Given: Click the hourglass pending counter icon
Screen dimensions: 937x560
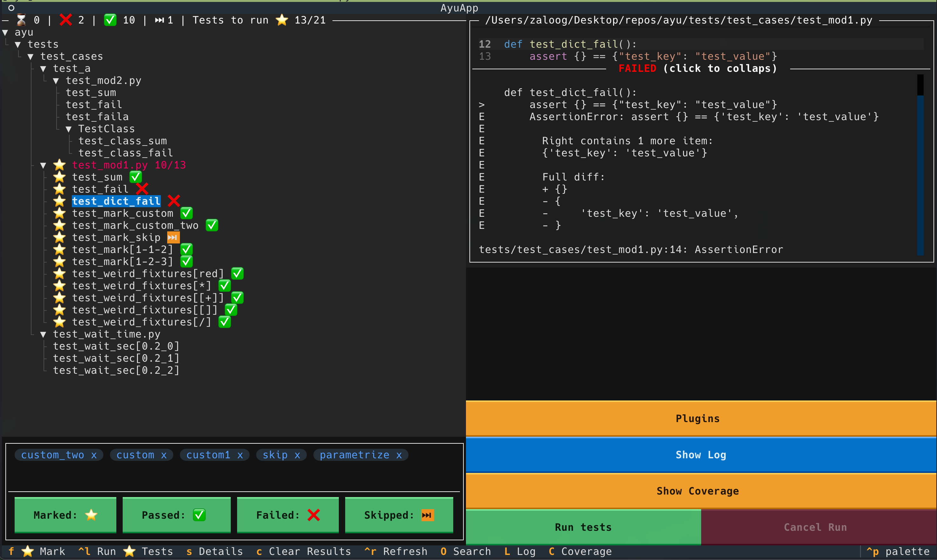Looking at the screenshot, I should (x=22, y=20).
